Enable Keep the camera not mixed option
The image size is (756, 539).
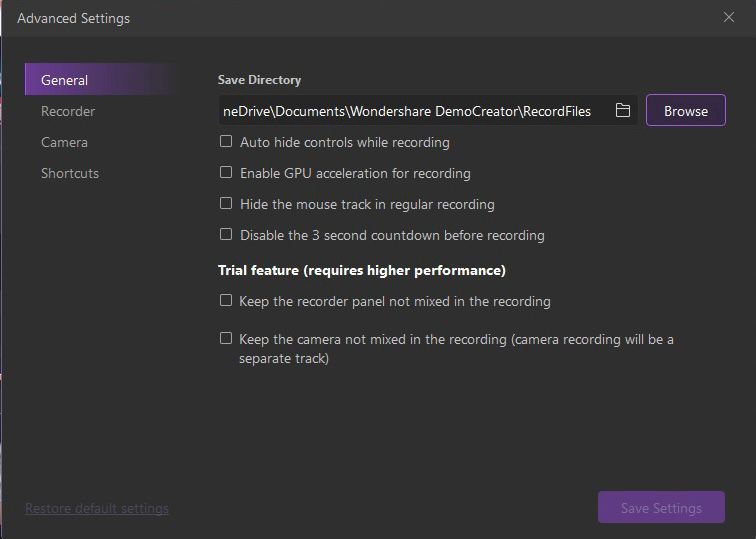tap(226, 338)
